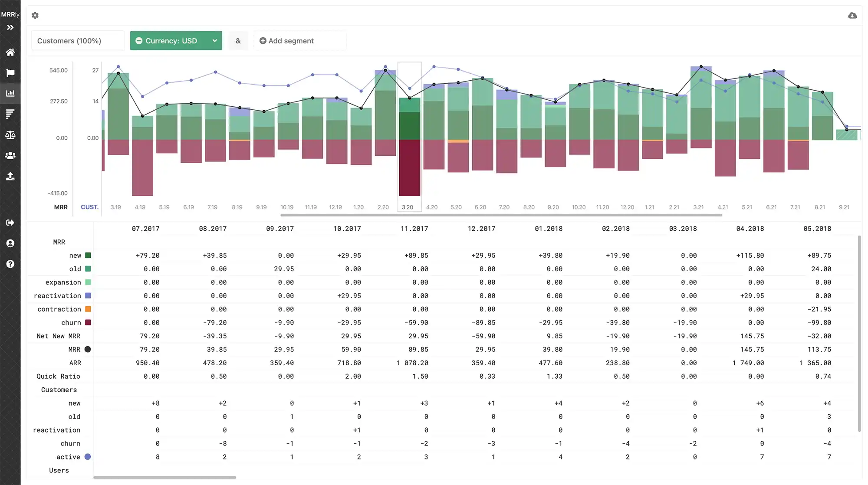The width and height of the screenshot is (868, 485).
Task: Click the 07.2017 column header
Action: (x=145, y=229)
